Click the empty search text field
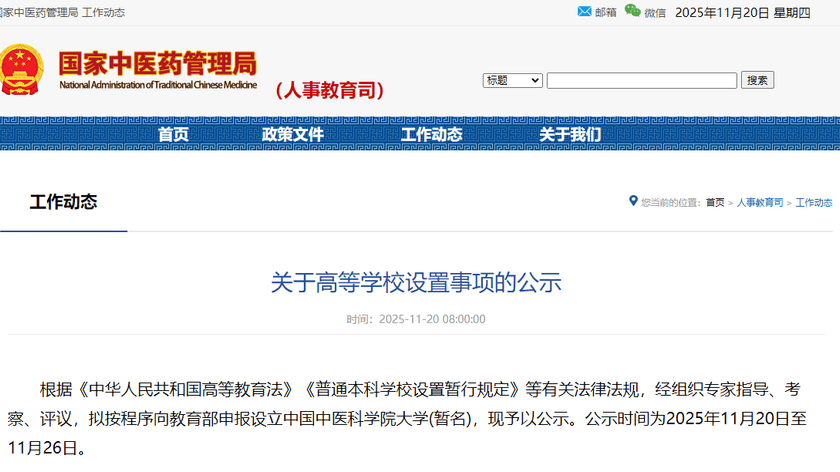 pyautogui.click(x=641, y=80)
